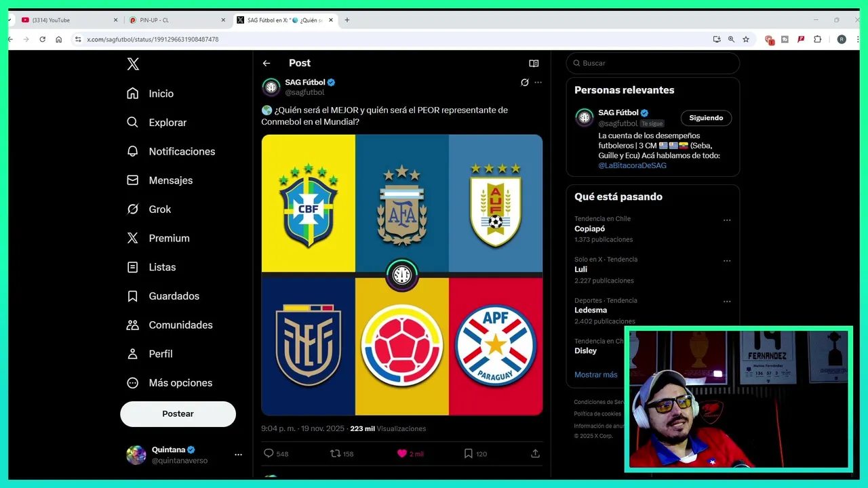The image size is (868, 488).
Task: Open a new browser tab
Action: (x=347, y=20)
